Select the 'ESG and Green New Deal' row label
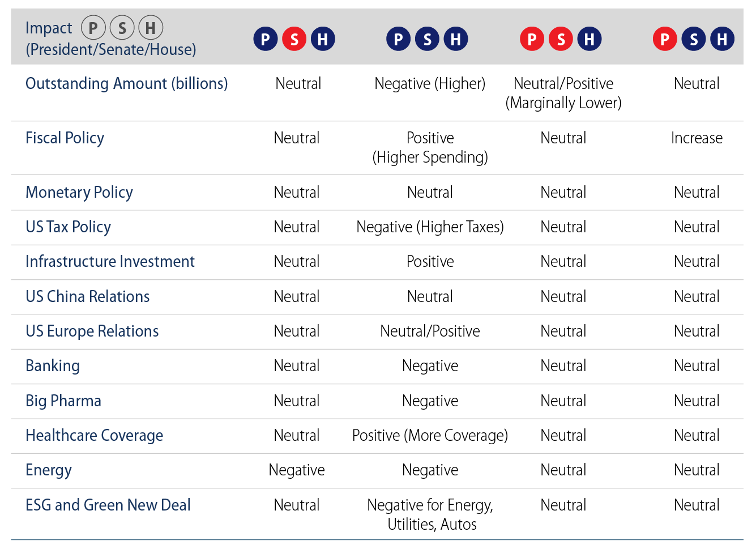The width and height of the screenshot is (756, 553). pyautogui.click(x=108, y=505)
